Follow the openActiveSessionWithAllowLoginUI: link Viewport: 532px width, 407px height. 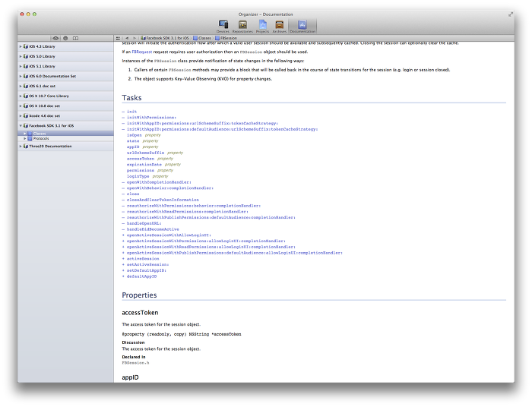(169, 235)
